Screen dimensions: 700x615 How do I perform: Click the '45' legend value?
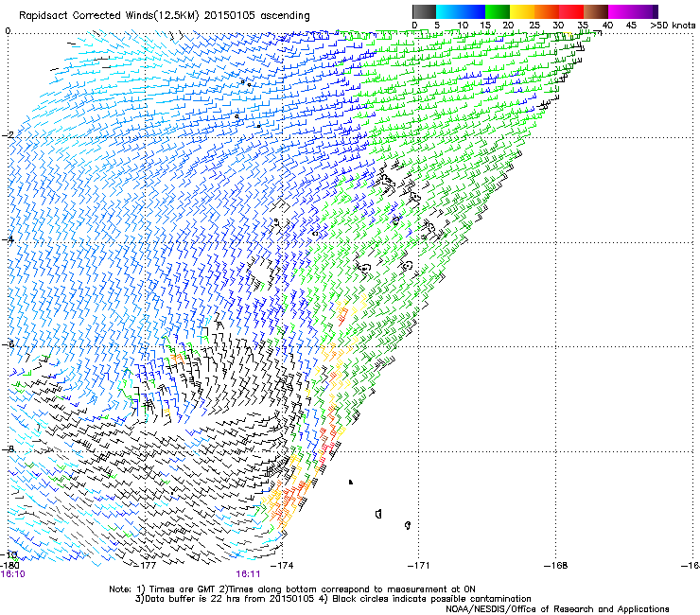click(x=631, y=26)
